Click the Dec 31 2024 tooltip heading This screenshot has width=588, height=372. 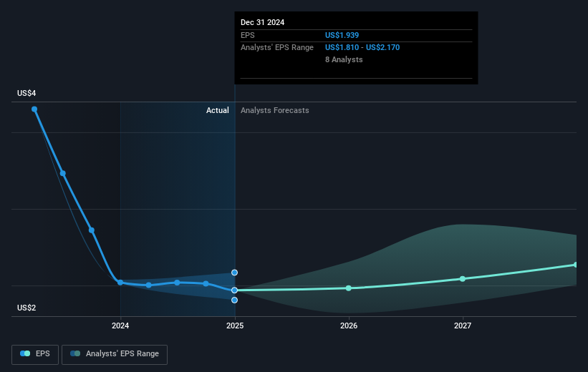click(x=263, y=22)
